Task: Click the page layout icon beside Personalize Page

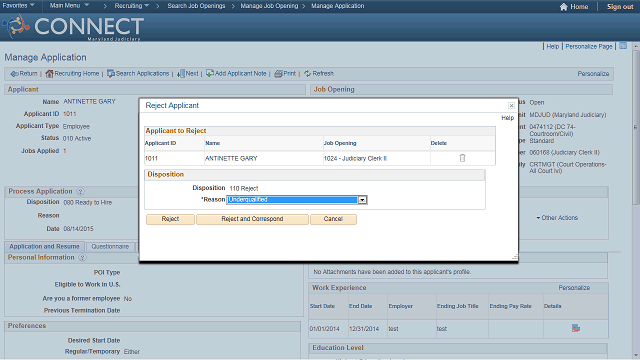Action: point(623,46)
